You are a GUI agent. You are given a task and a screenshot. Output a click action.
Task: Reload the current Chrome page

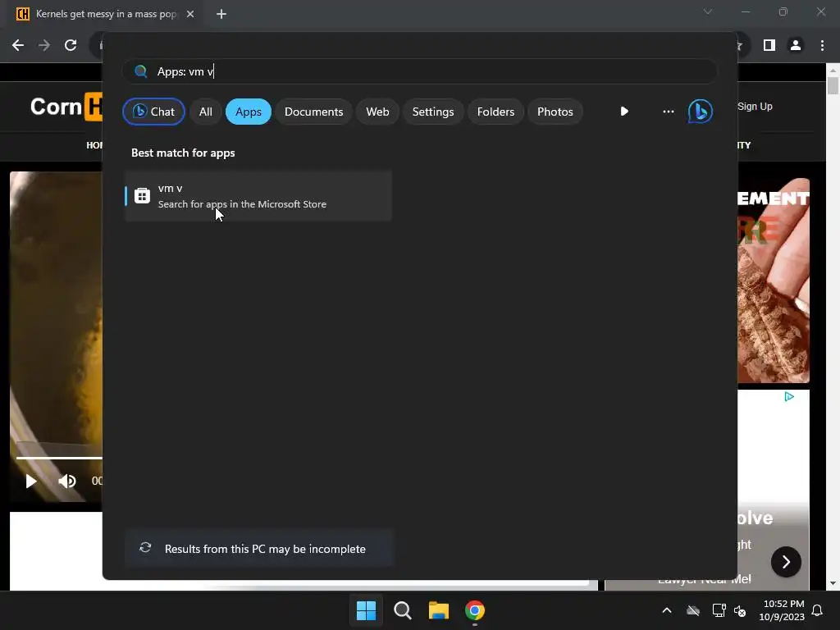point(71,45)
